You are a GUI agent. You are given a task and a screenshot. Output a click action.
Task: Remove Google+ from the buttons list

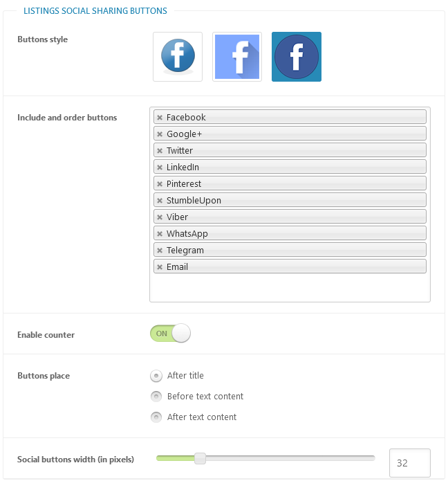pyautogui.click(x=160, y=134)
